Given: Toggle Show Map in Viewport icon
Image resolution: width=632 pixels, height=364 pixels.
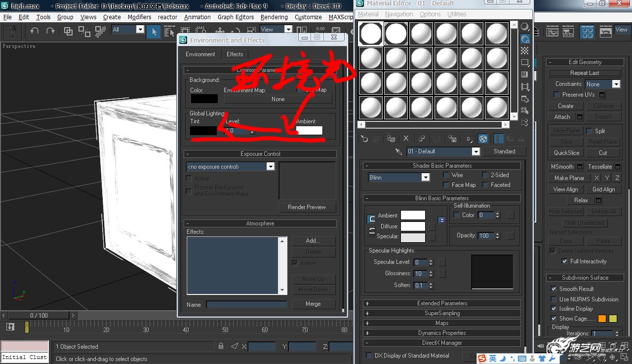Looking at the screenshot, I should (x=483, y=139).
